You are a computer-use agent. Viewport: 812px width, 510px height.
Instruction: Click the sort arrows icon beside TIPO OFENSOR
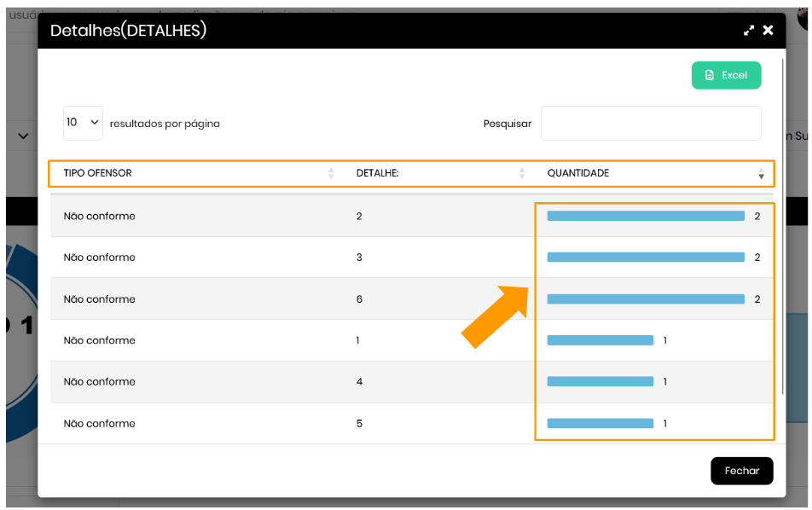point(331,174)
